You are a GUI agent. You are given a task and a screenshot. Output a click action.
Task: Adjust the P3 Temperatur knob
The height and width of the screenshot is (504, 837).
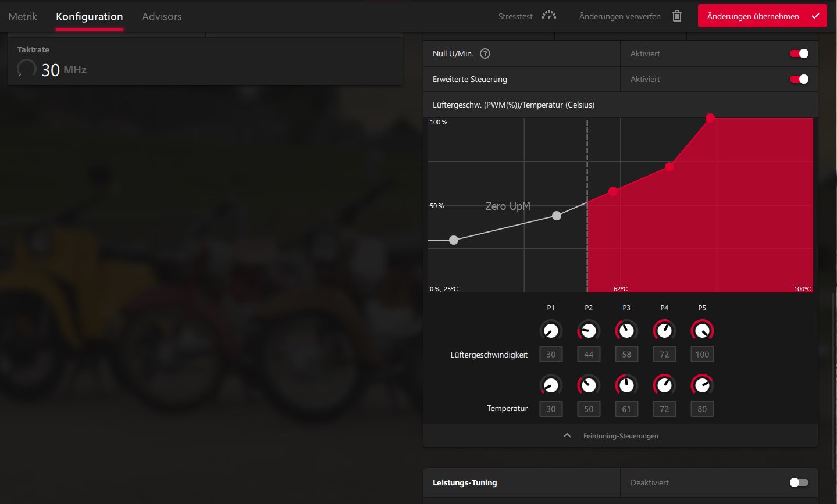coord(626,385)
